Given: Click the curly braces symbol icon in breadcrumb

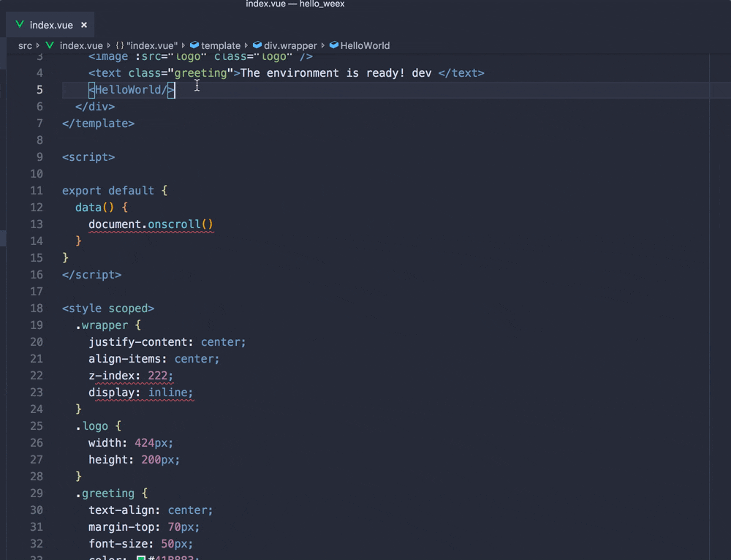Looking at the screenshot, I should [119, 45].
